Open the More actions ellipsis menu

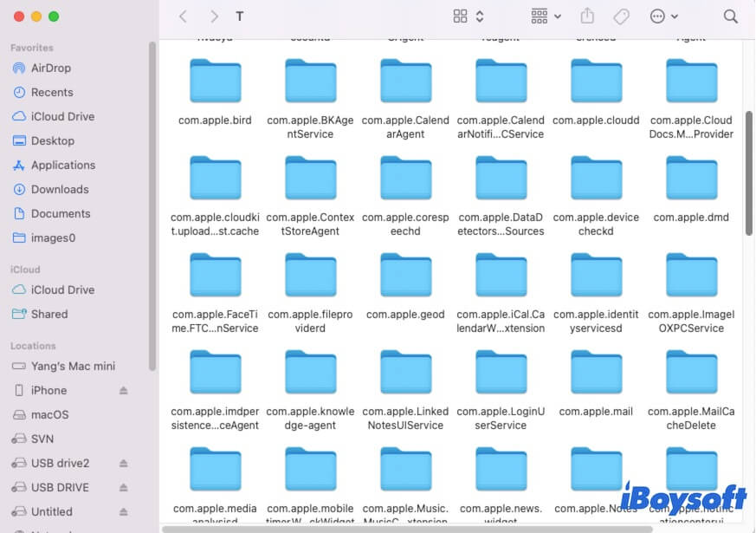[658, 16]
